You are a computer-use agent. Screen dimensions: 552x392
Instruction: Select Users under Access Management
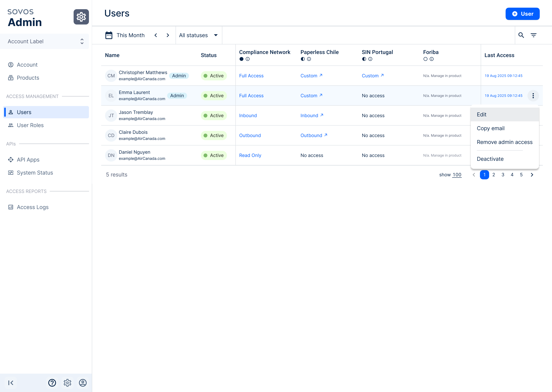pyautogui.click(x=24, y=112)
